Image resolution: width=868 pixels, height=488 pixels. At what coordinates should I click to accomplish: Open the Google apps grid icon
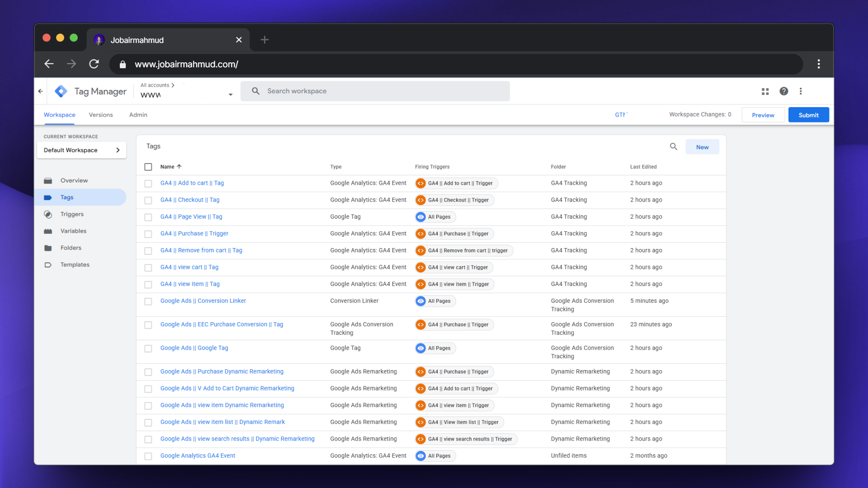pos(765,91)
